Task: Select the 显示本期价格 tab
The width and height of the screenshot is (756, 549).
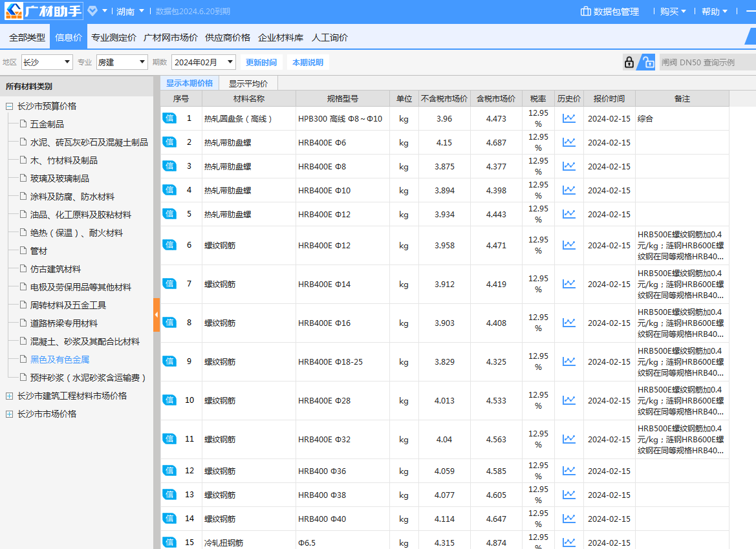Action: click(x=189, y=83)
